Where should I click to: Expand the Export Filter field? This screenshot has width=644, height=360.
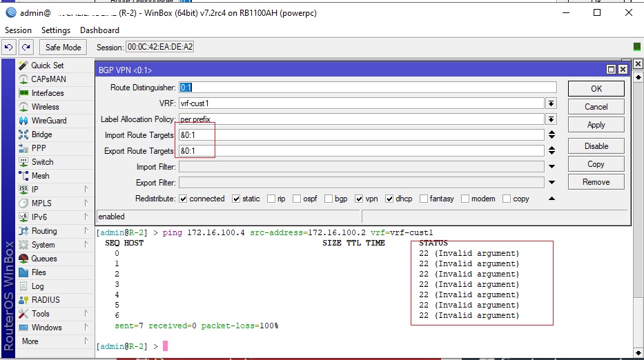click(x=552, y=182)
